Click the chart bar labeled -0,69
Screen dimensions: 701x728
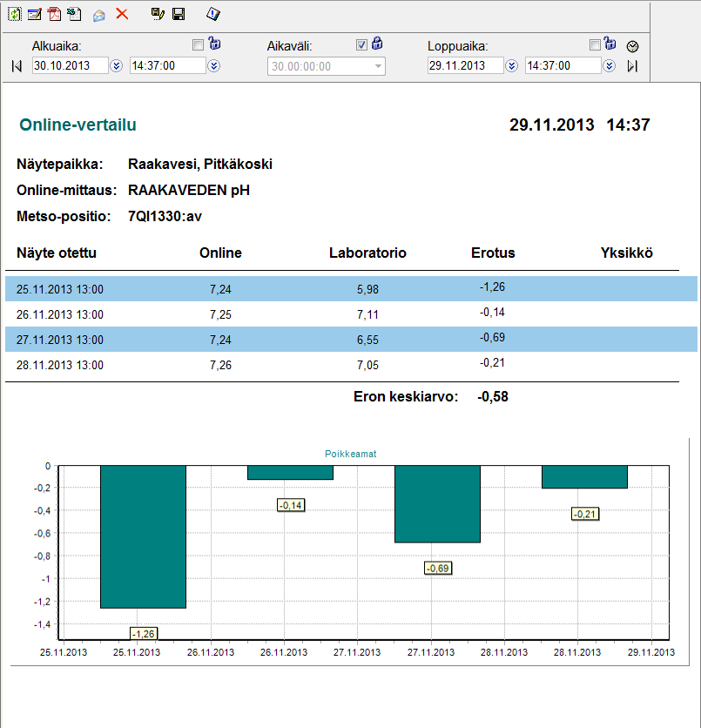click(437, 504)
